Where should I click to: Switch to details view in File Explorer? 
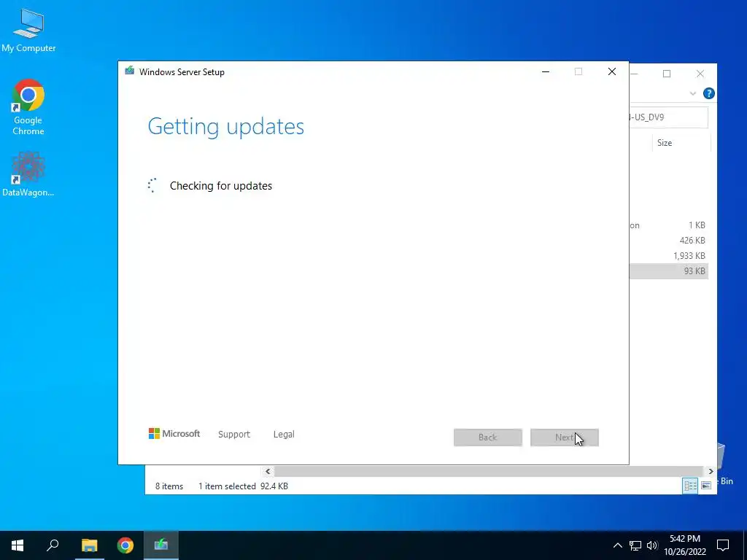tap(690, 485)
